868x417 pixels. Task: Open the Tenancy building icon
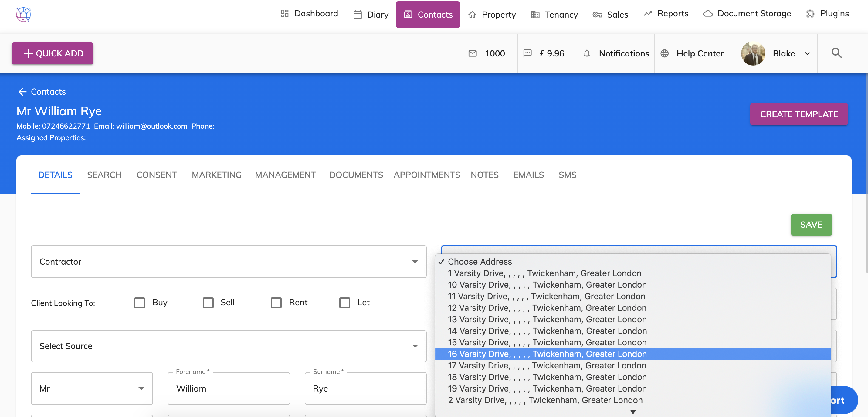[535, 14]
